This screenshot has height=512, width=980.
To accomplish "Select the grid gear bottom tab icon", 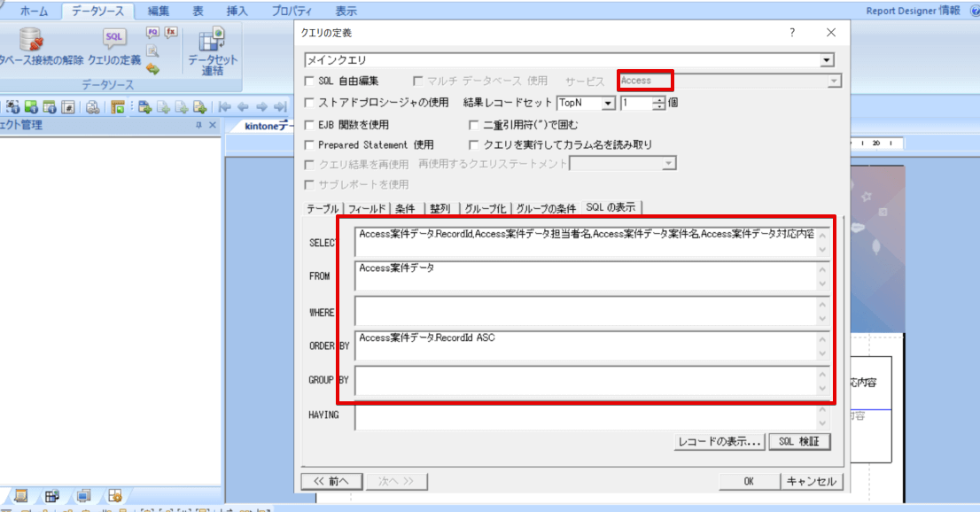I will tap(114, 496).
